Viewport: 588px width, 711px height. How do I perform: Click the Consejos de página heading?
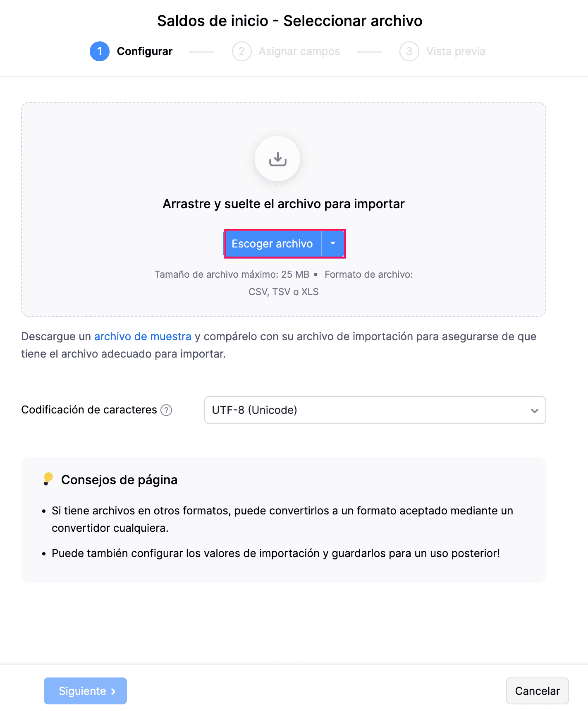[x=119, y=480]
